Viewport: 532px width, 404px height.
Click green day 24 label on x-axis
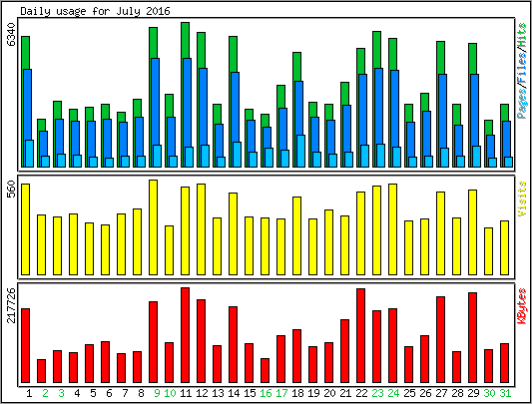(393, 393)
